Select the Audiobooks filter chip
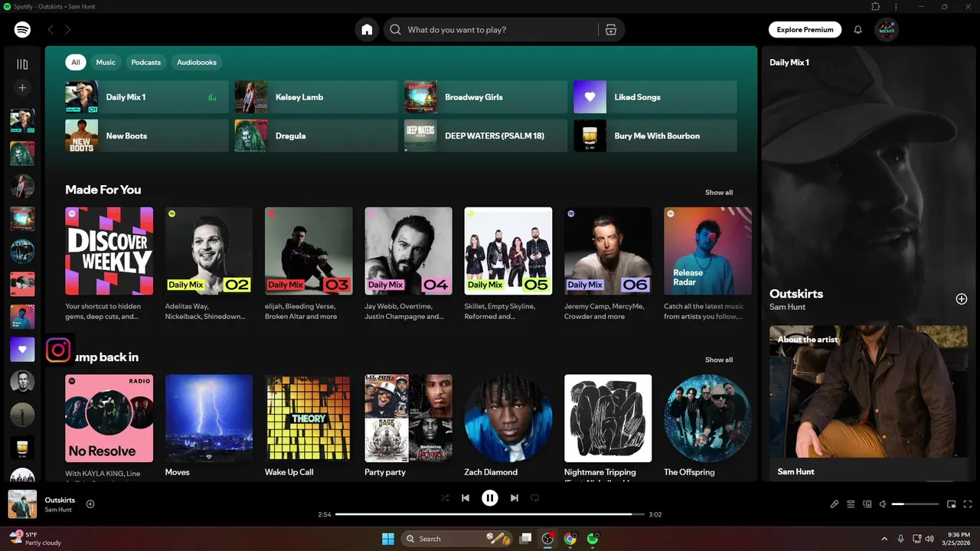The image size is (980, 551). (x=197, y=63)
